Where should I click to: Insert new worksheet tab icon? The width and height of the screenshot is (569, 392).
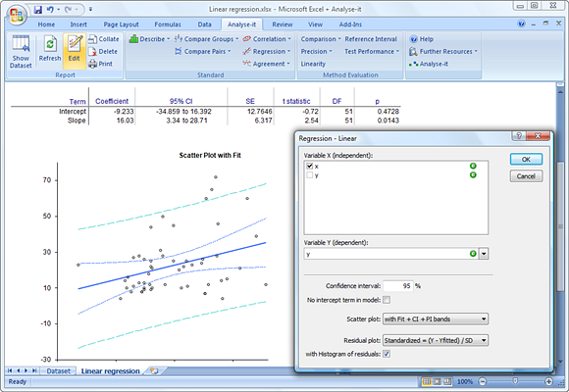[x=154, y=370]
